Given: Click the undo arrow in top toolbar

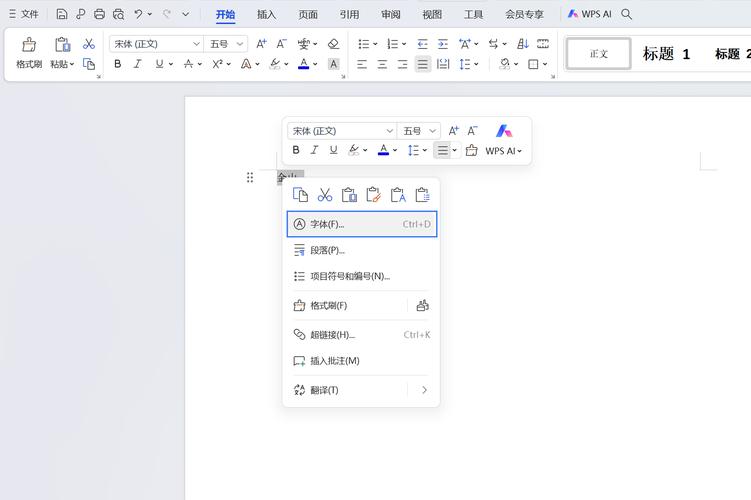Looking at the screenshot, I should (139, 14).
